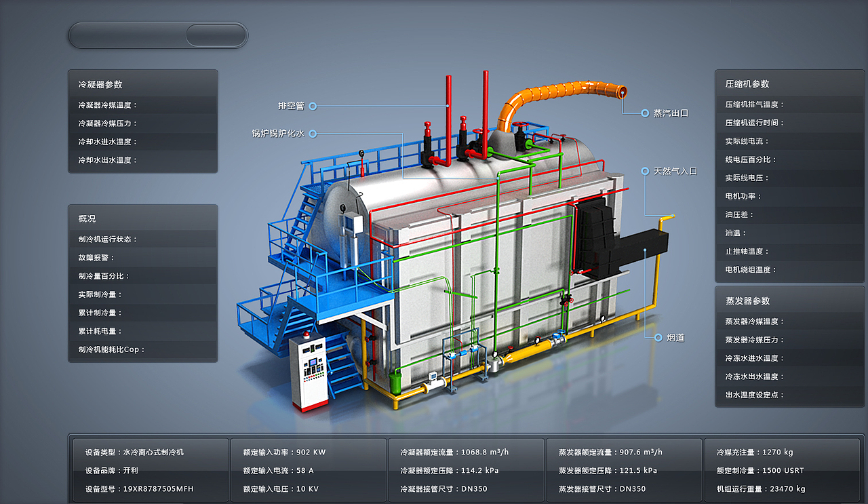Click the callout marker beside 锅炉锅炉化水
Viewport: 868px width, 504px height.
313,134
